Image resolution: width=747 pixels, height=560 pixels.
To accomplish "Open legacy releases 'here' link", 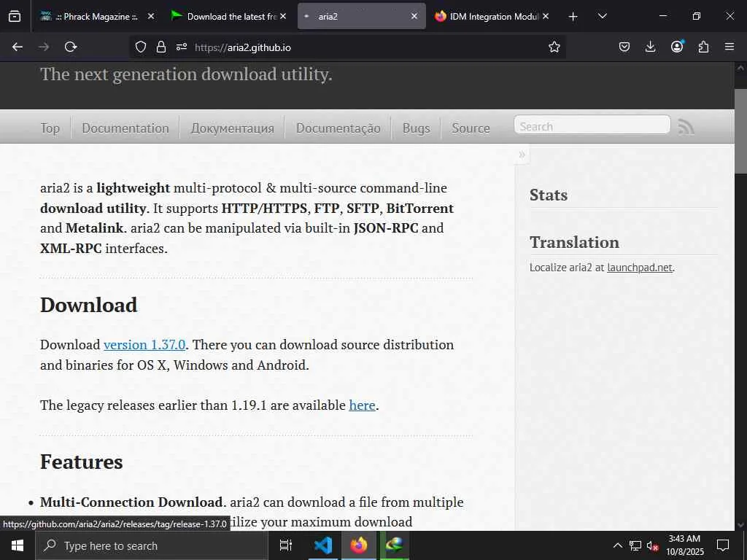I will pyautogui.click(x=362, y=405).
